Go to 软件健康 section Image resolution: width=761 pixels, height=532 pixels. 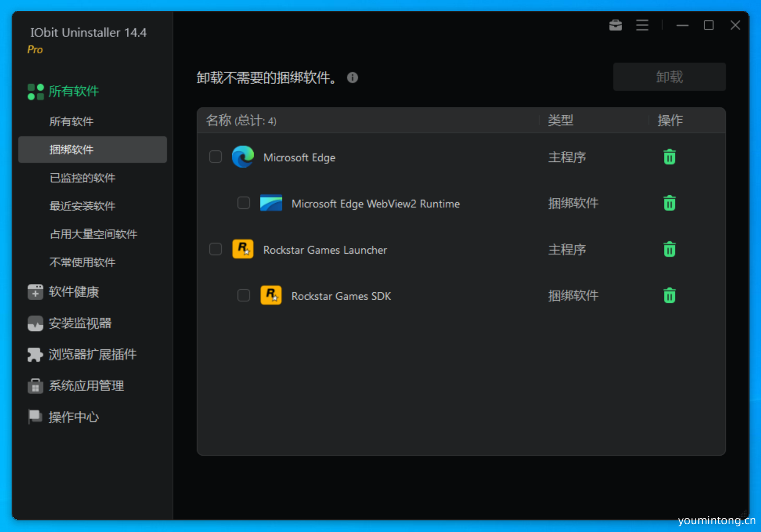[74, 292]
